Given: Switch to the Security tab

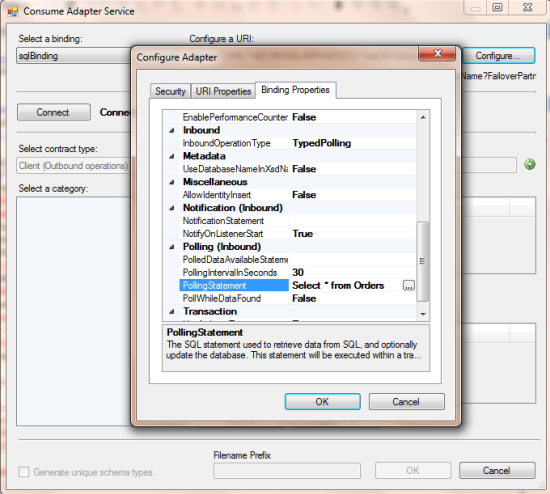Looking at the screenshot, I should tap(170, 92).
